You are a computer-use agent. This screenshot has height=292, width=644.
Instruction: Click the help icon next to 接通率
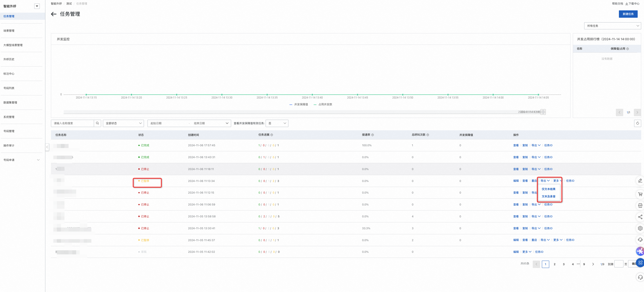point(373,135)
